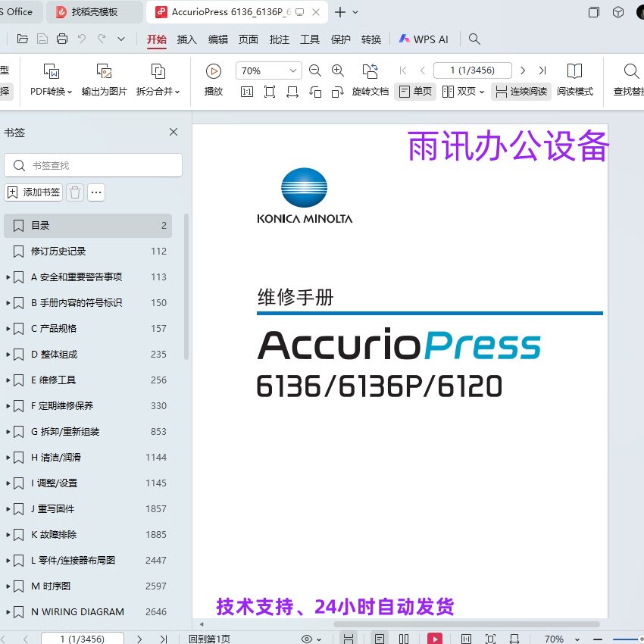Click fit page view icon
Image resolution: width=644 pixels, height=644 pixels.
pyautogui.click(x=270, y=92)
